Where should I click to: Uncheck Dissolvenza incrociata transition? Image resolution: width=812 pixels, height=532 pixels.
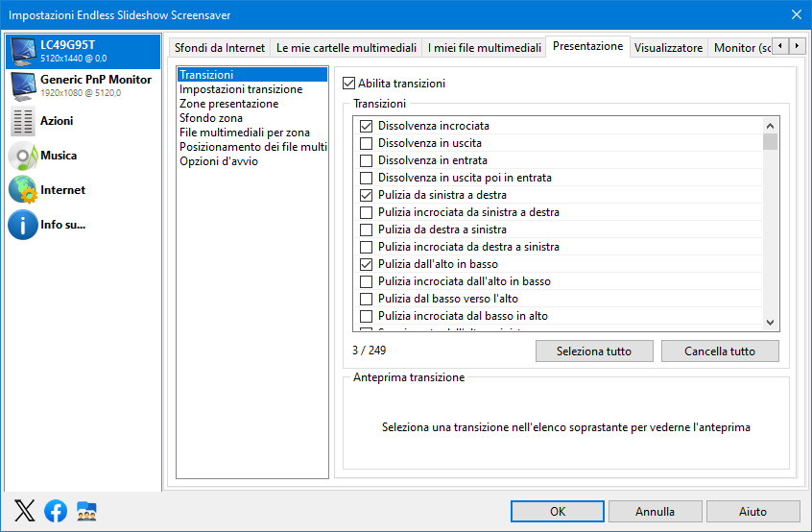click(x=366, y=126)
